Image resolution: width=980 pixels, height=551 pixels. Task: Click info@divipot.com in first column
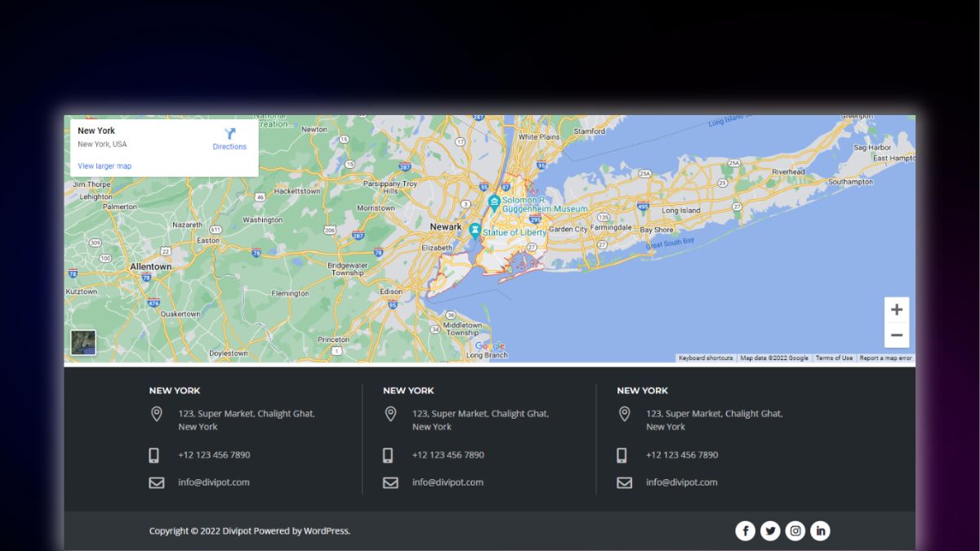(x=214, y=482)
